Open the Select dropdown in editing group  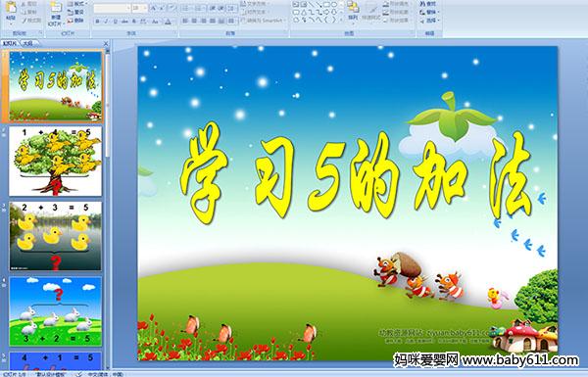430,21
